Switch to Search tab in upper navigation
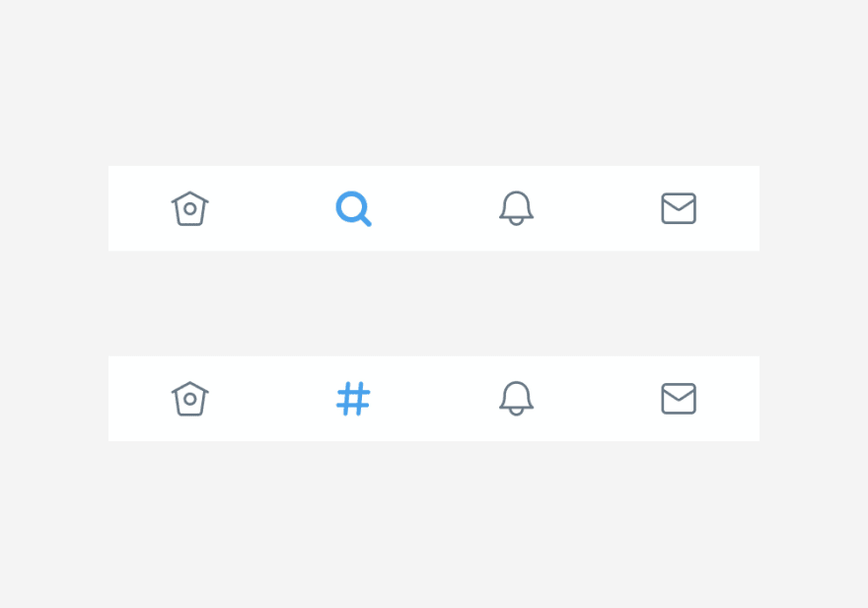The width and height of the screenshot is (868, 608). click(x=353, y=209)
